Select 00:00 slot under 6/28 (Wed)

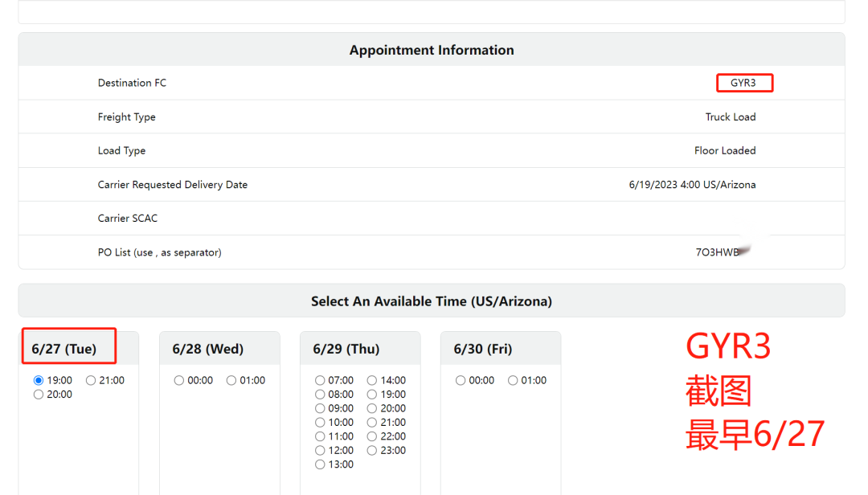[179, 380]
